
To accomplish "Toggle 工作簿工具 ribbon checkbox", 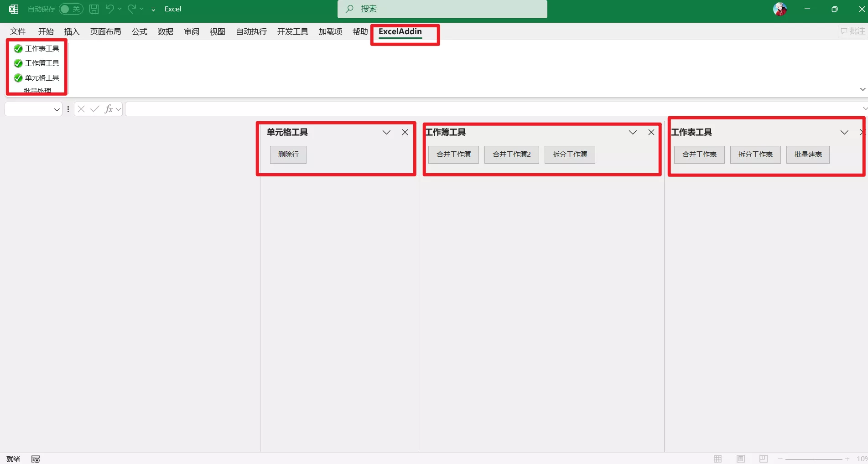I will 36,63.
